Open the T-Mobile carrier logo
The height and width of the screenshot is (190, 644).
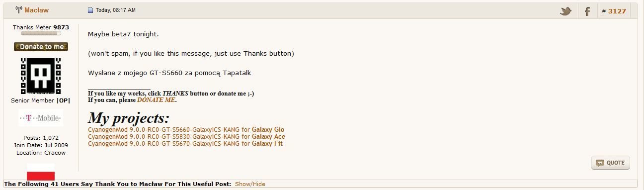pos(41,118)
